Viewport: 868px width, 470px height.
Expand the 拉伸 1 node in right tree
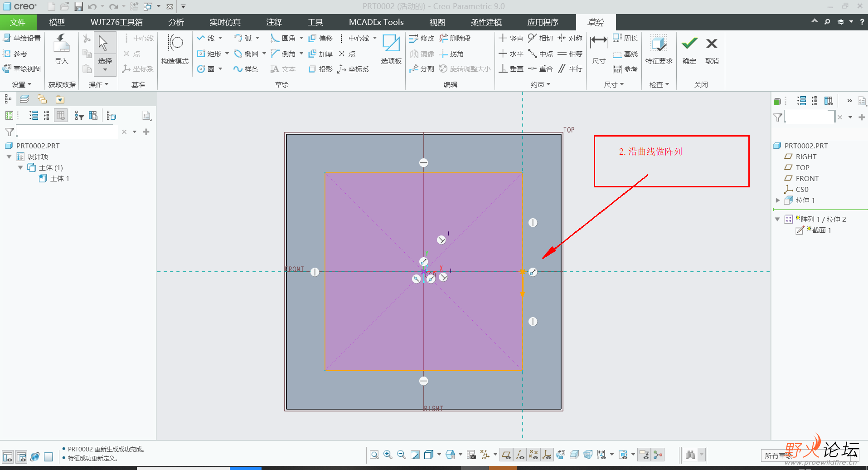[x=778, y=200]
